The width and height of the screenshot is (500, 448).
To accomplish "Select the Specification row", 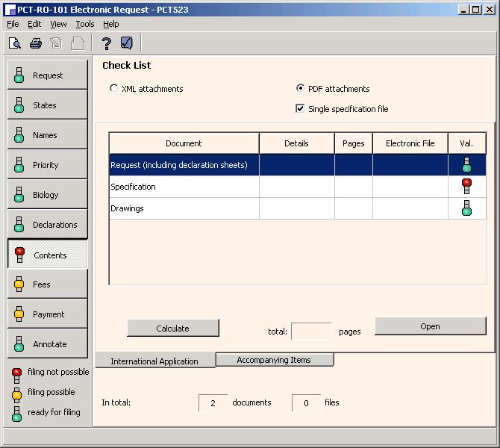I will tap(298, 187).
